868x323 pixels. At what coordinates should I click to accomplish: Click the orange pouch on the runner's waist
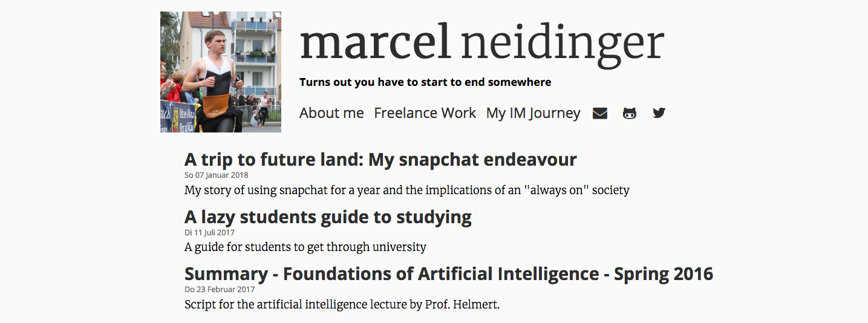(x=216, y=105)
